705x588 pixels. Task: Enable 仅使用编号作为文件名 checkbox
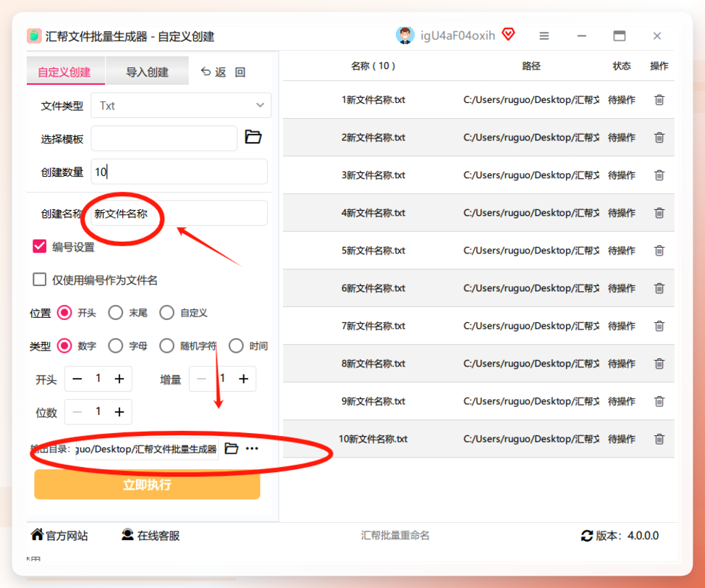click(40, 280)
